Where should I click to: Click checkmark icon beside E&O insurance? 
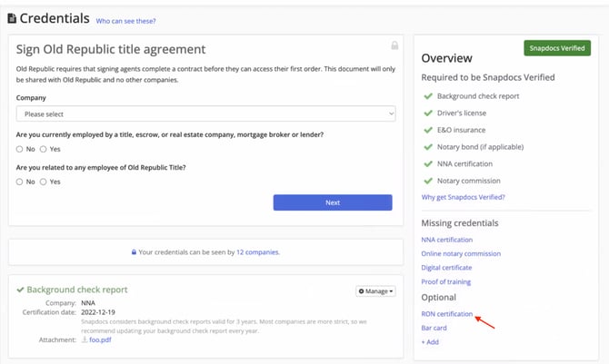tap(427, 130)
